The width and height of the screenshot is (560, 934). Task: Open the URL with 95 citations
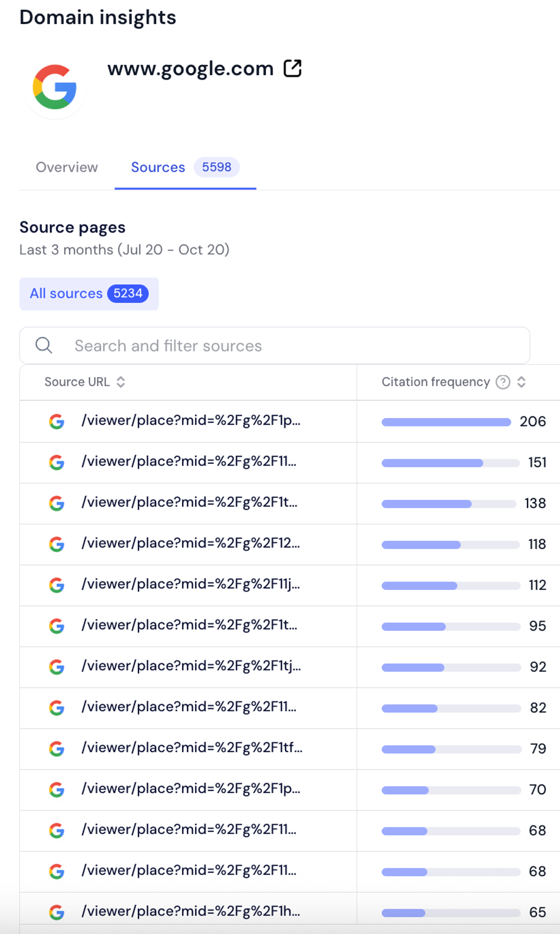click(x=189, y=625)
